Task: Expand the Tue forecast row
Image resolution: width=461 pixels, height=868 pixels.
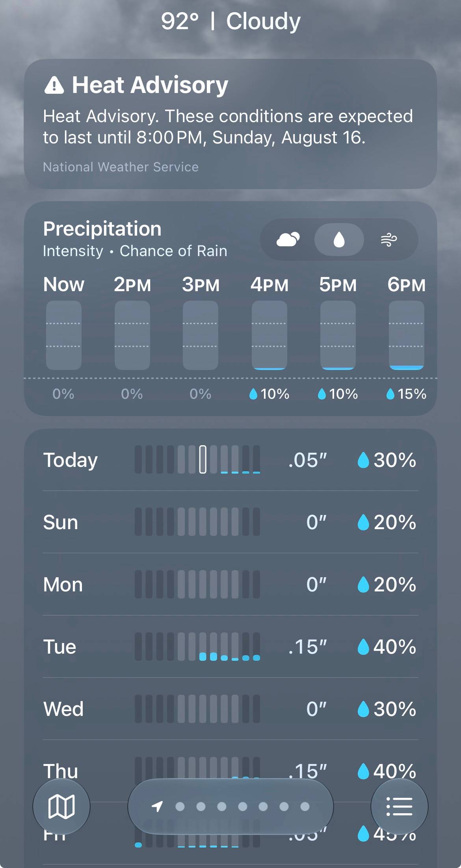Action: [230, 647]
